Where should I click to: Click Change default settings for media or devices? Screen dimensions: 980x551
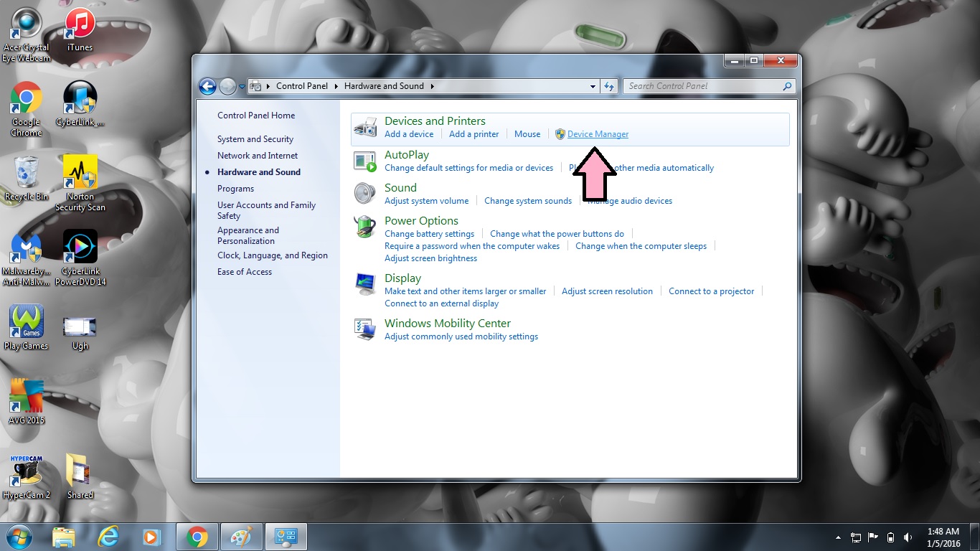pos(468,168)
